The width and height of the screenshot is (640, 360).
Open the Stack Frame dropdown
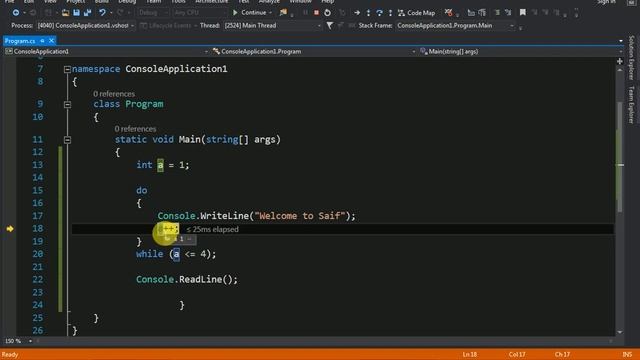coord(455,26)
